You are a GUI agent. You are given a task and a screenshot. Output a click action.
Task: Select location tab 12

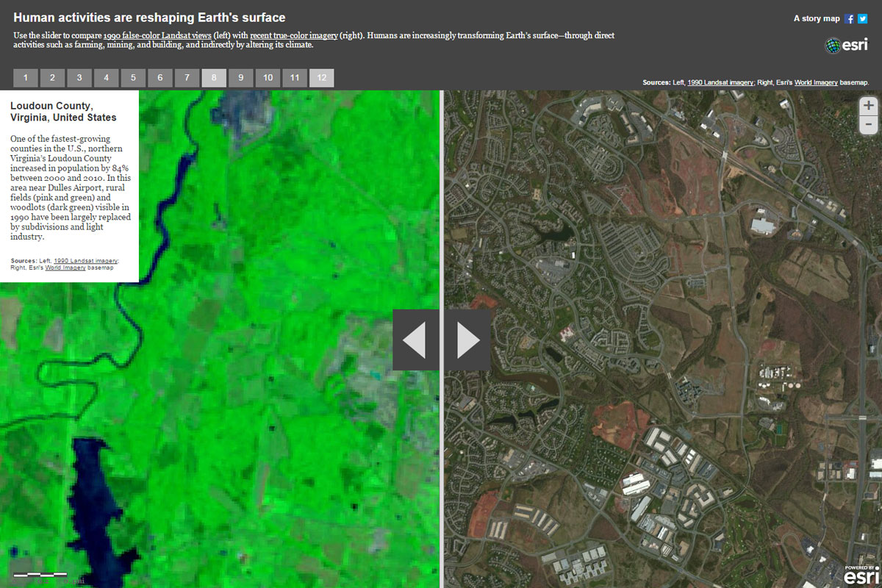point(321,78)
